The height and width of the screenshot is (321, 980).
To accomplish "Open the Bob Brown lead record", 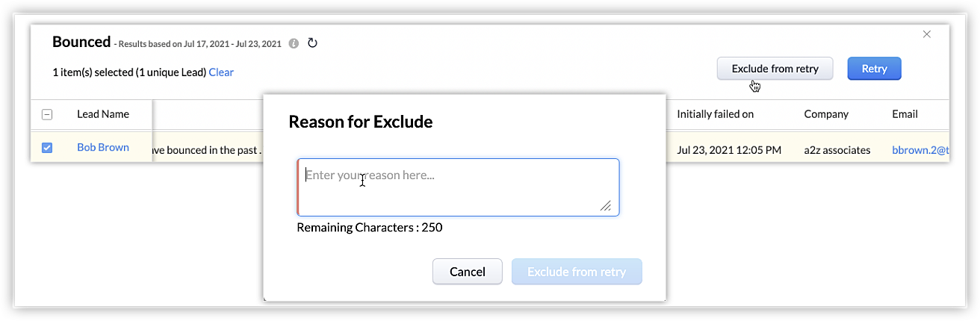I will [103, 147].
